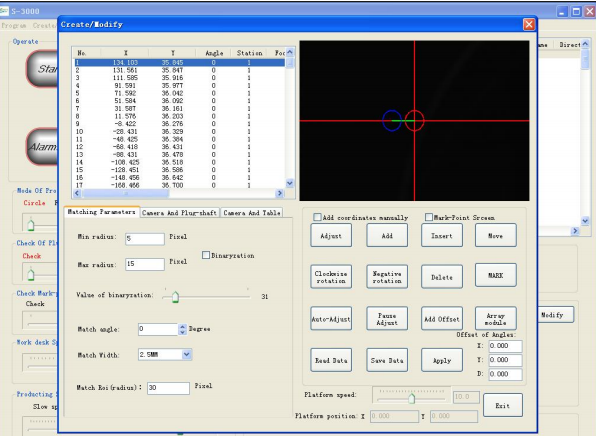Open Array module
Viewport: 596px width, 436px height.
(495, 319)
